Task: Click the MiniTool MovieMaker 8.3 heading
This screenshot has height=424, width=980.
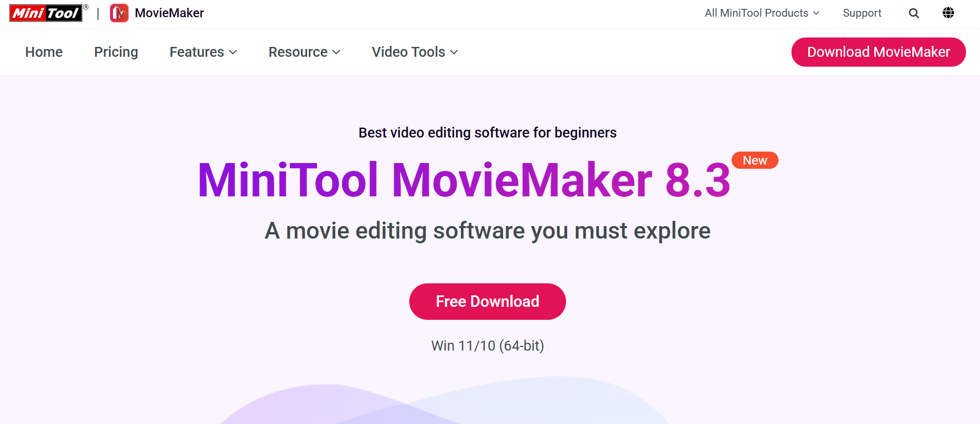Action: [x=463, y=180]
